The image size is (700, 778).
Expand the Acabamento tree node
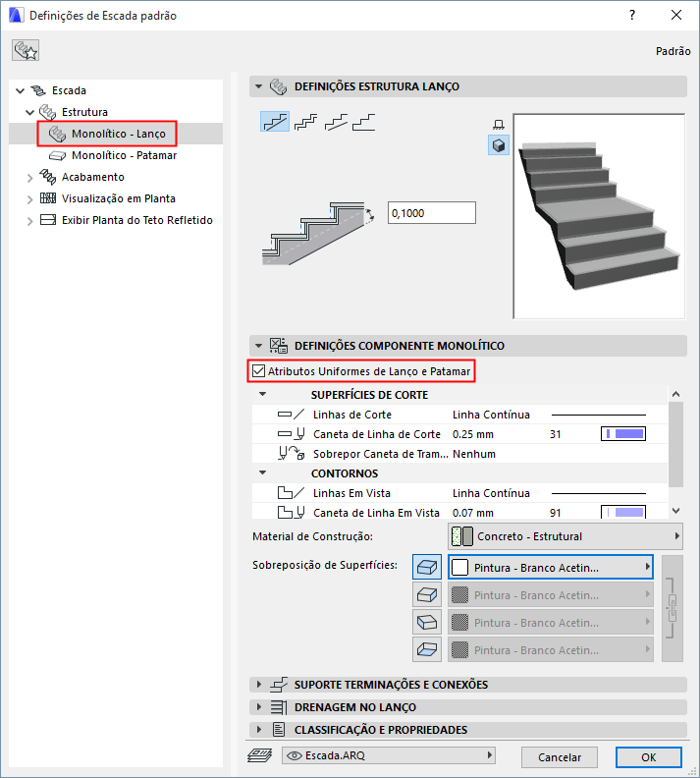click(x=29, y=178)
